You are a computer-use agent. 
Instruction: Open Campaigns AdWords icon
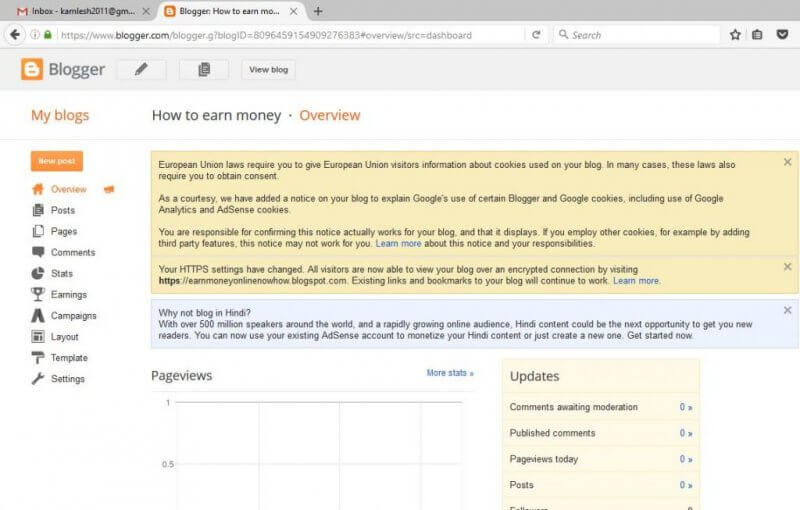pos(38,316)
